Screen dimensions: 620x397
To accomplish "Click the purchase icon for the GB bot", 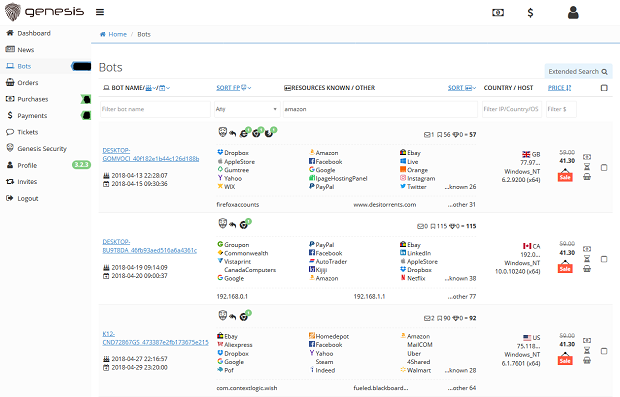I will tap(587, 157).
